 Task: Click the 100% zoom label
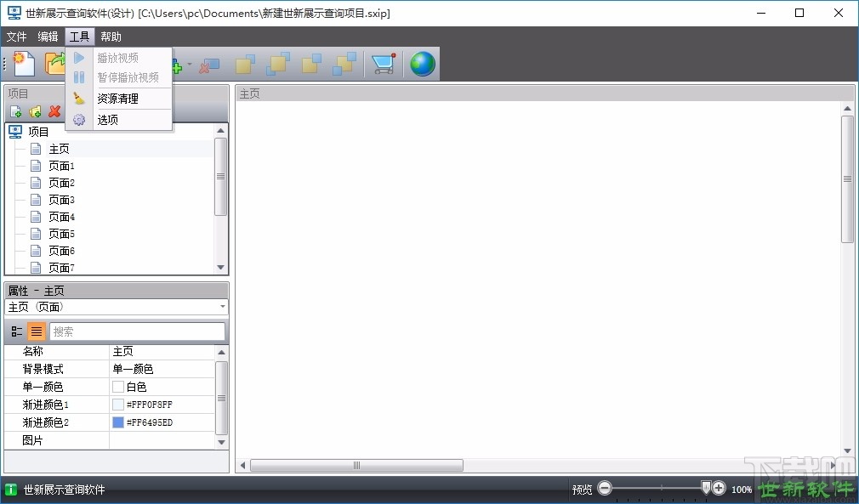coord(742,490)
